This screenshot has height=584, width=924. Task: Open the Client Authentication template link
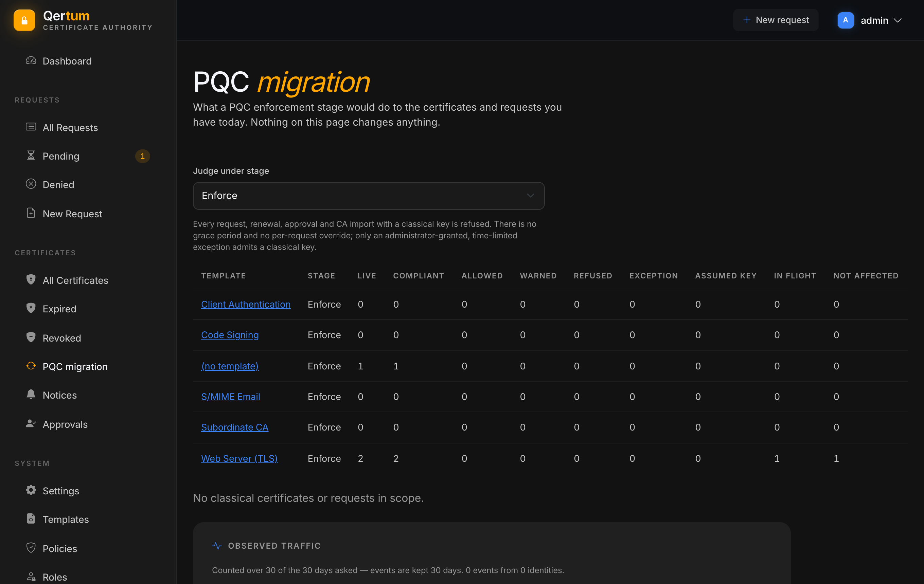point(246,304)
